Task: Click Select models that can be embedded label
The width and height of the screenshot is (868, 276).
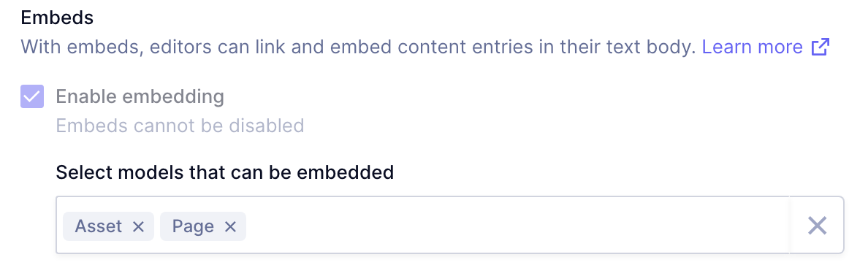Action: (x=225, y=172)
